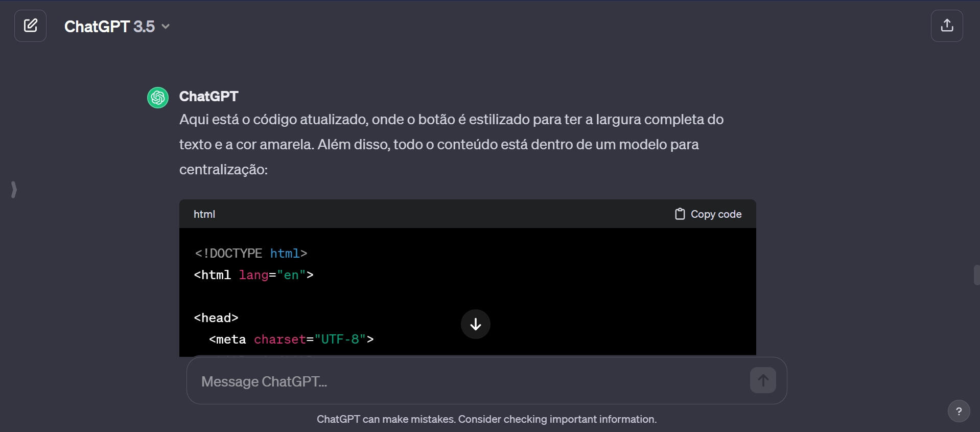This screenshot has width=980, height=432.
Task: Click the ChatGPT can make mistakes disclaimer
Action: pyautogui.click(x=486, y=419)
